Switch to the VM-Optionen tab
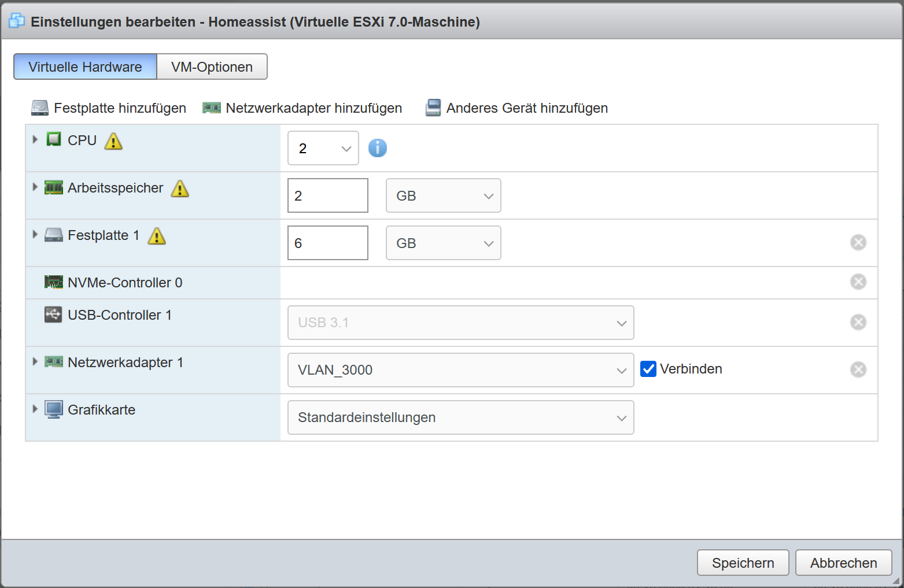904x588 pixels. click(212, 67)
